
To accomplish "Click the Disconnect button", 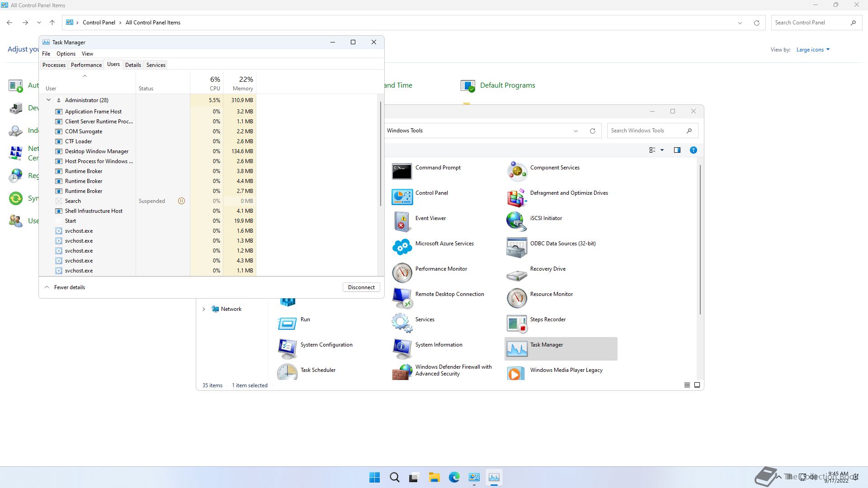I will point(361,287).
